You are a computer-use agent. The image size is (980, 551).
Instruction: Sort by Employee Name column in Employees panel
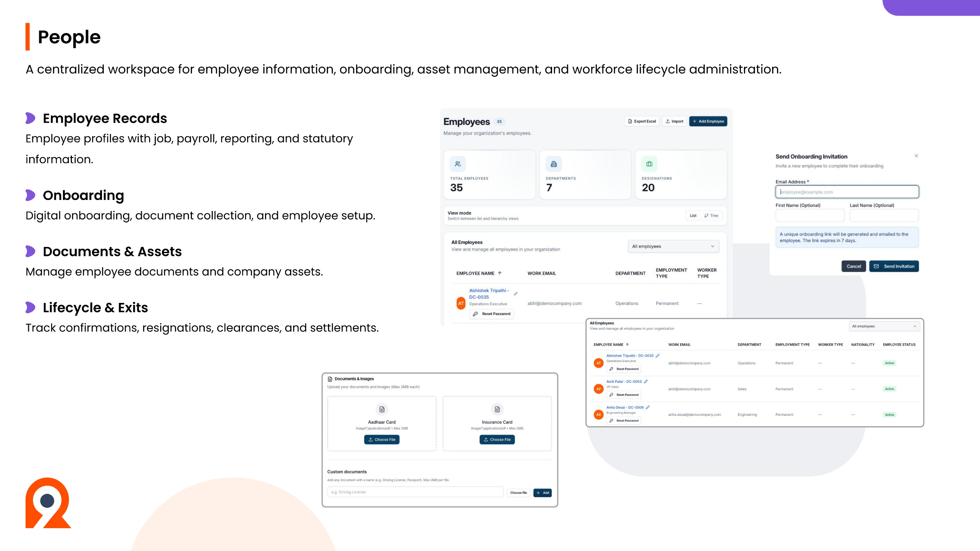tap(479, 273)
